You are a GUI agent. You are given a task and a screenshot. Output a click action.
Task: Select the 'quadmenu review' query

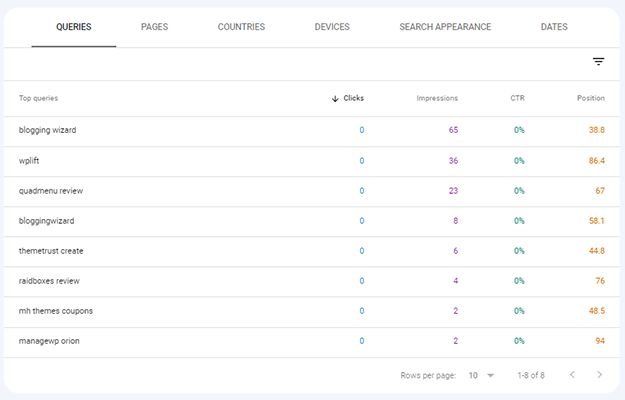tap(51, 191)
